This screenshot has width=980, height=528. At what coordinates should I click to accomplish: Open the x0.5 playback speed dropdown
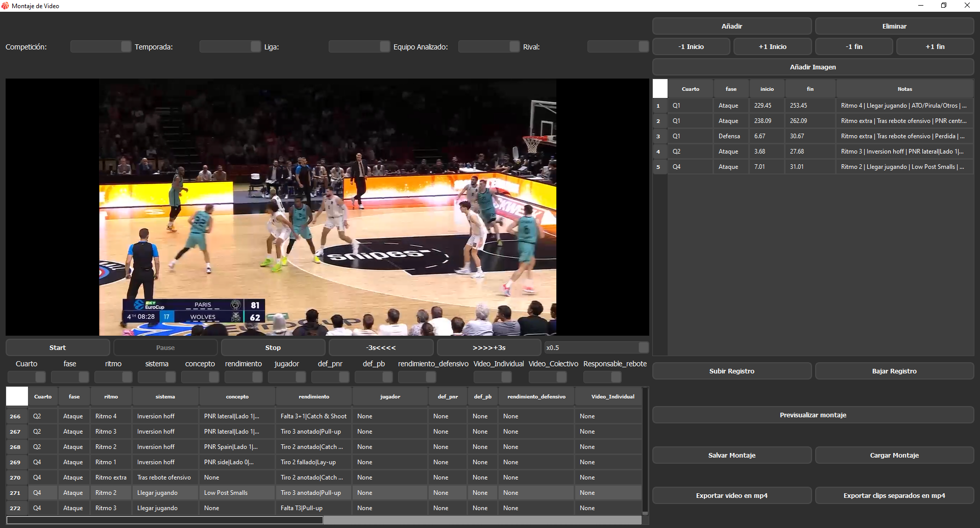tap(596, 347)
